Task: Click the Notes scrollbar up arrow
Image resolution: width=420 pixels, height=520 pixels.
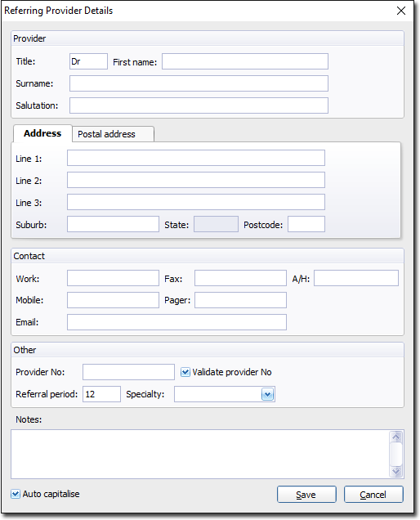Action: 396,437
